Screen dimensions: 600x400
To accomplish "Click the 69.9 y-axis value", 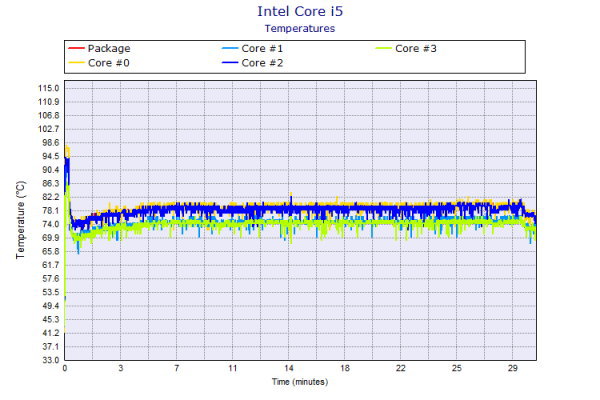I will point(51,238).
